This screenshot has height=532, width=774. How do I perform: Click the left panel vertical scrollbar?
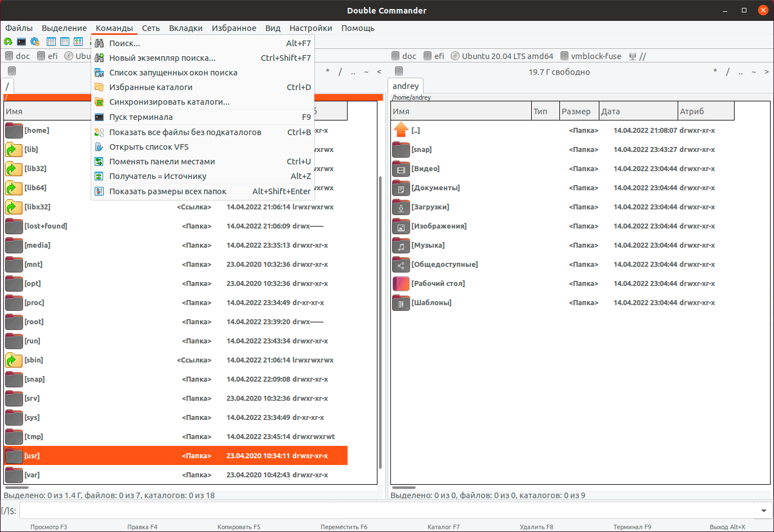[x=380, y=321]
